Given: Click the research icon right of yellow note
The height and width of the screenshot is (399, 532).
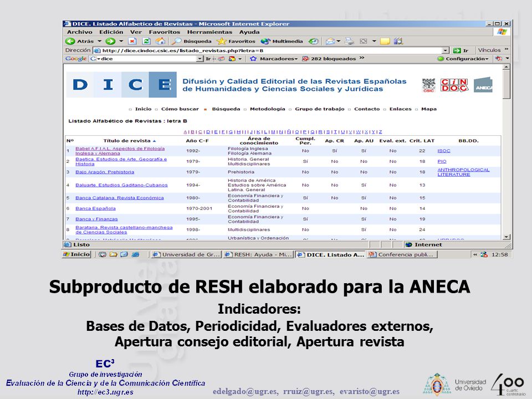Looking at the screenshot, I should click(x=398, y=42).
